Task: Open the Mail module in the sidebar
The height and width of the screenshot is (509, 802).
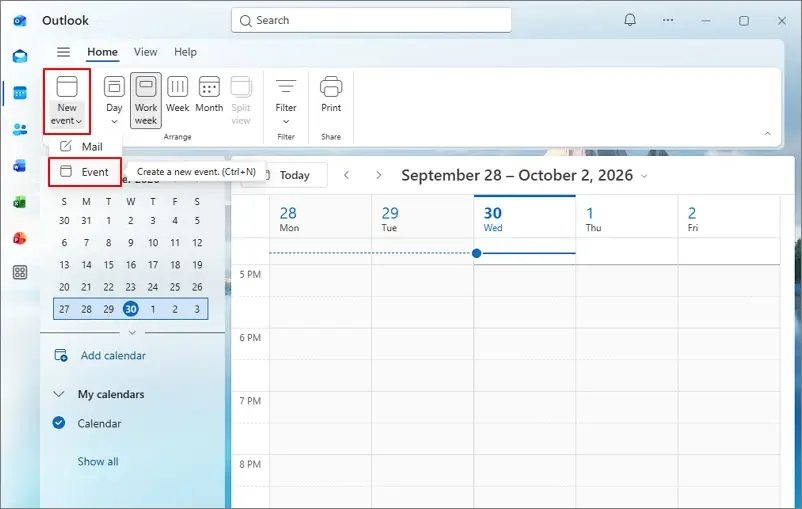Action: coord(20,56)
